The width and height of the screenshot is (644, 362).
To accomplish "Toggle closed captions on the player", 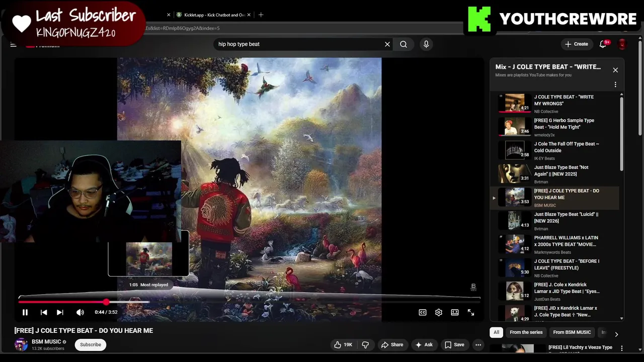I will pos(423,312).
